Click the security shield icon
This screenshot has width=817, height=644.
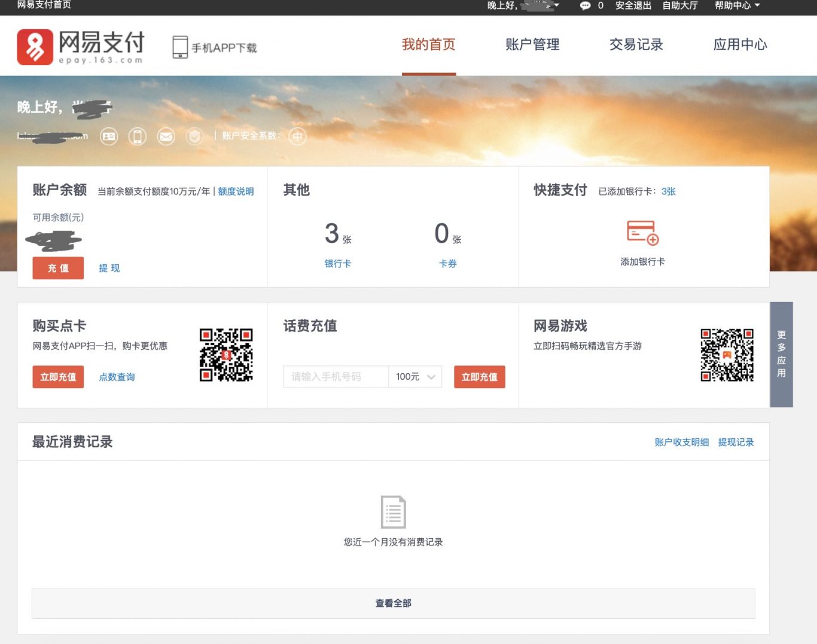point(194,136)
